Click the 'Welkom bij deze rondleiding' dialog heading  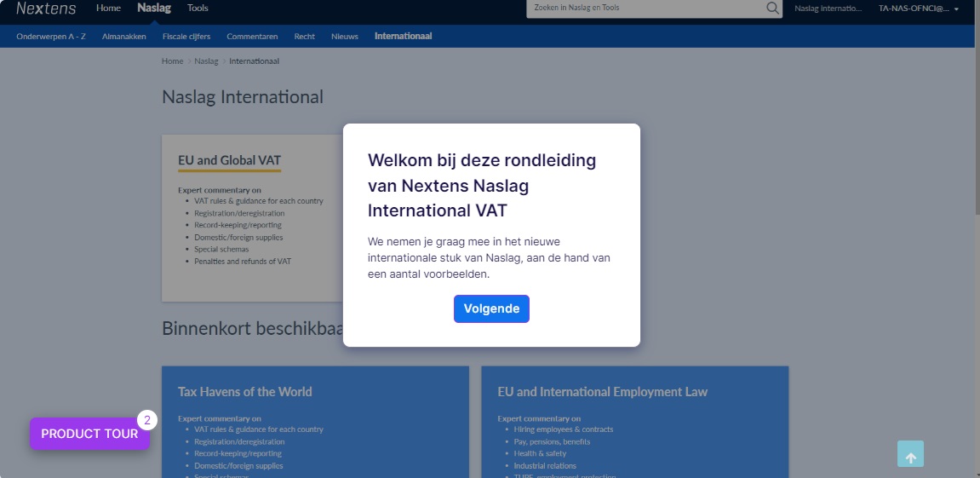coord(482,185)
